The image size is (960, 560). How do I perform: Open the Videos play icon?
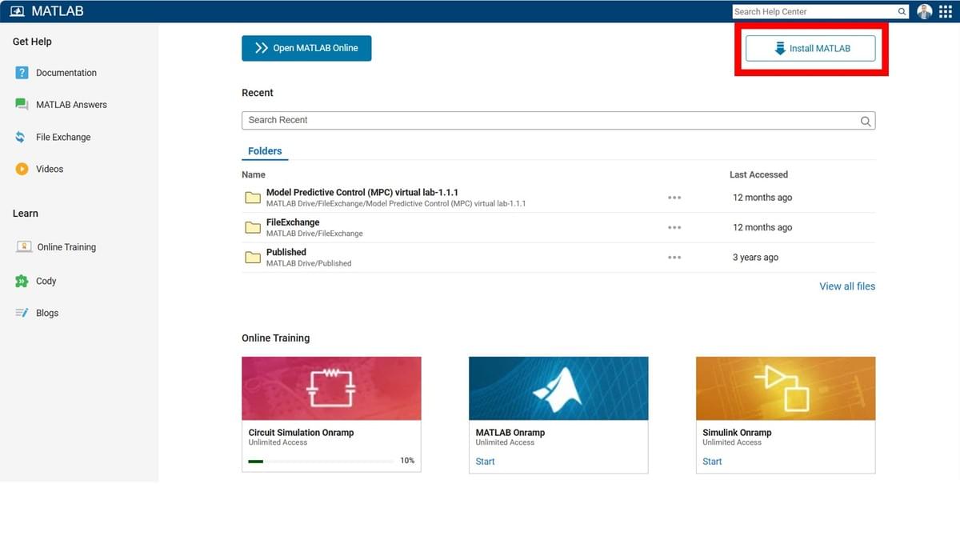22,169
